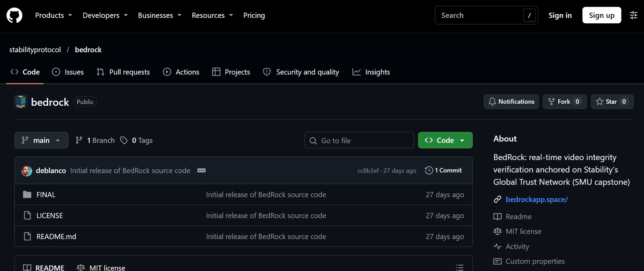View the 1 Commit history
The height and width of the screenshot is (271, 644).
(x=444, y=170)
